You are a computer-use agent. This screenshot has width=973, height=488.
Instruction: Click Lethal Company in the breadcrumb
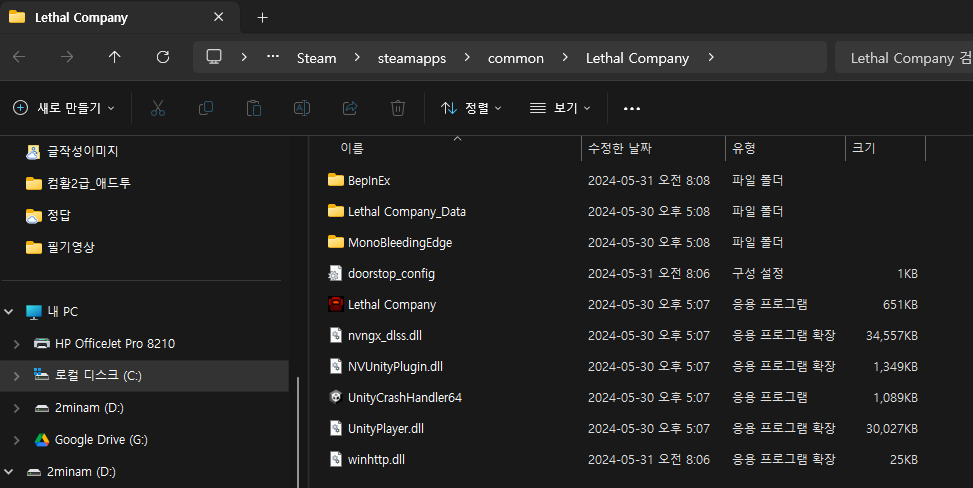click(637, 58)
